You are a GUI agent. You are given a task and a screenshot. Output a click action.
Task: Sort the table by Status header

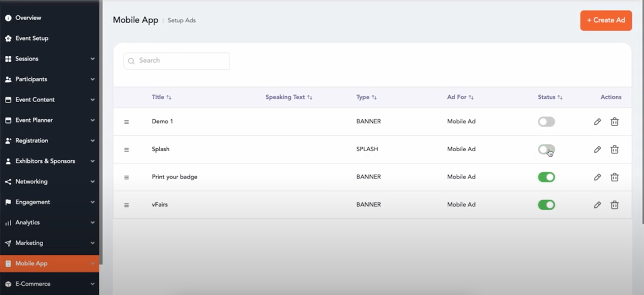click(x=550, y=97)
